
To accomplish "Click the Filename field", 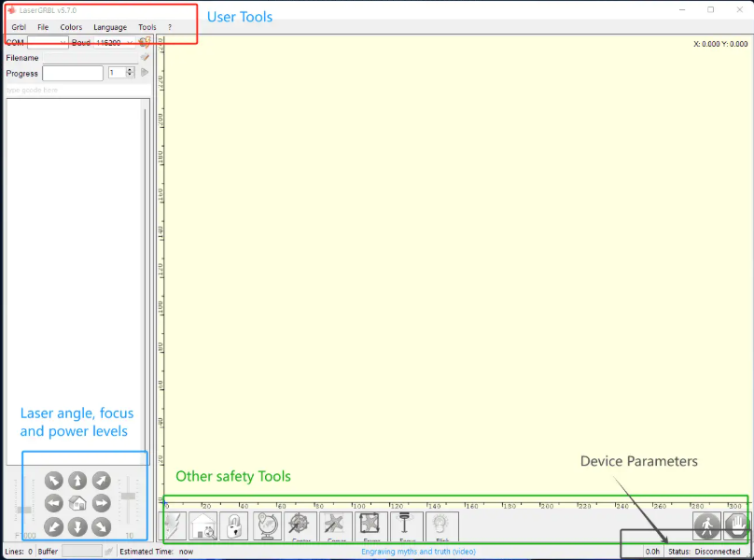I will (x=91, y=58).
